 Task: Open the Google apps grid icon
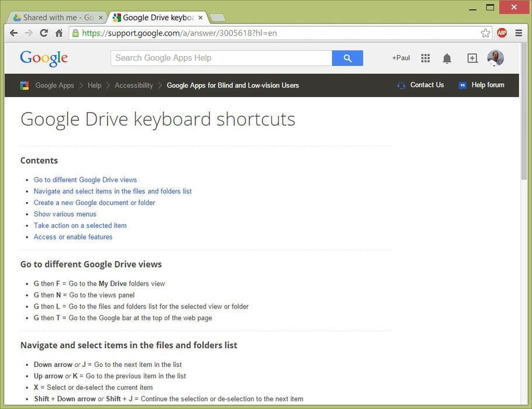[425, 58]
